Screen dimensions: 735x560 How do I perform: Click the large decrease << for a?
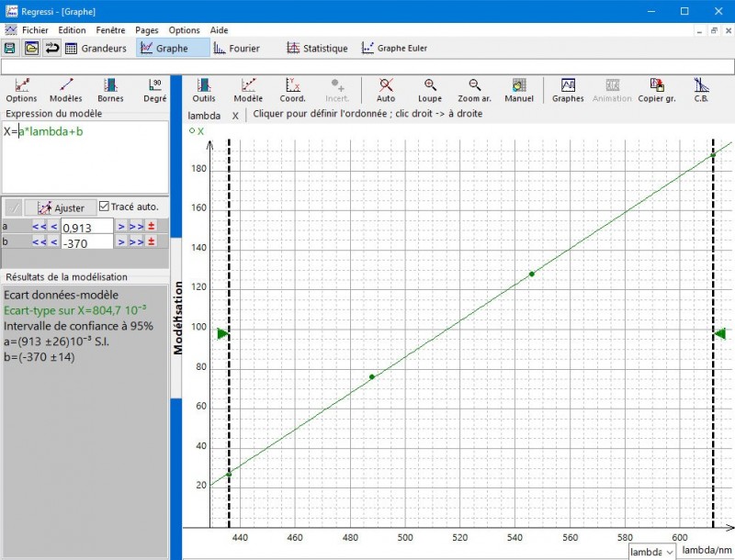[40, 227]
